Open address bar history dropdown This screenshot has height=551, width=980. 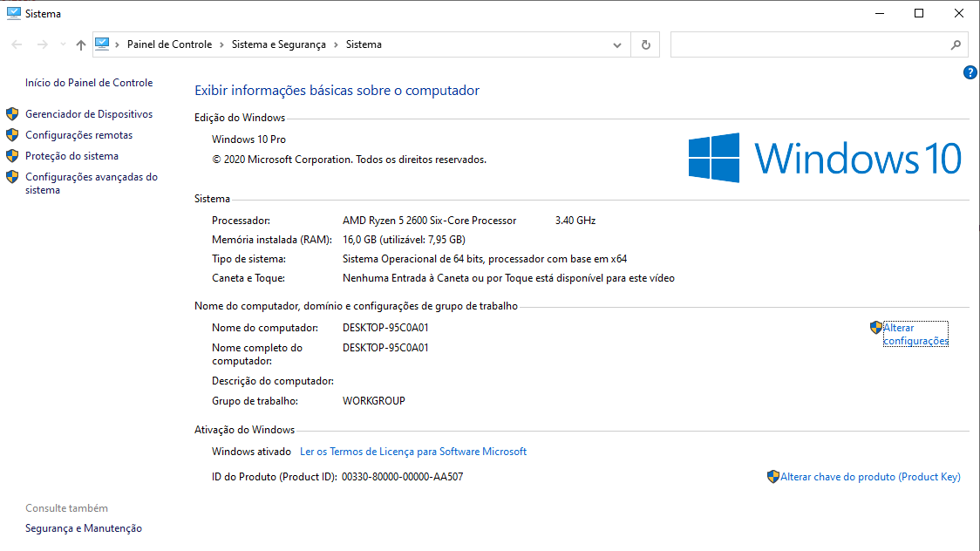[x=617, y=45]
